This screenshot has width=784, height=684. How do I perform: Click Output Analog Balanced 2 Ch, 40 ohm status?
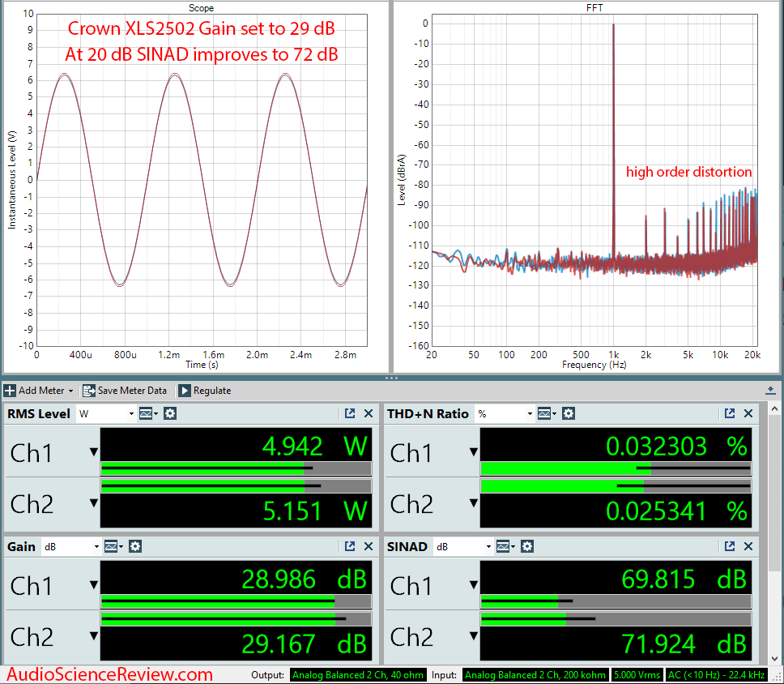click(357, 675)
